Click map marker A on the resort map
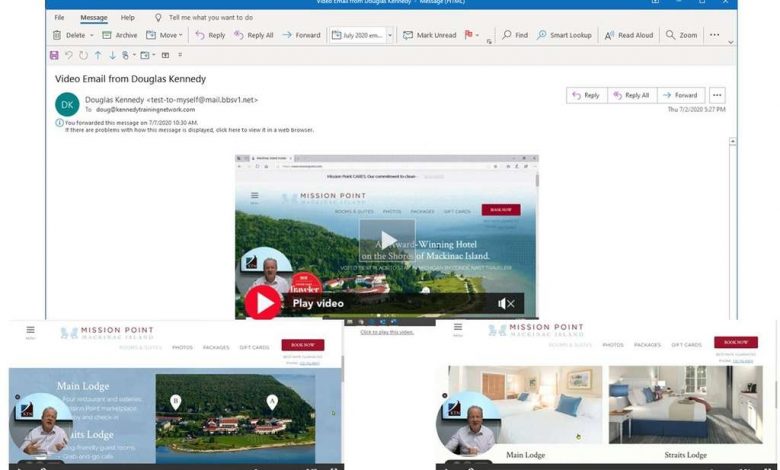The height and width of the screenshot is (470, 780). click(x=272, y=402)
